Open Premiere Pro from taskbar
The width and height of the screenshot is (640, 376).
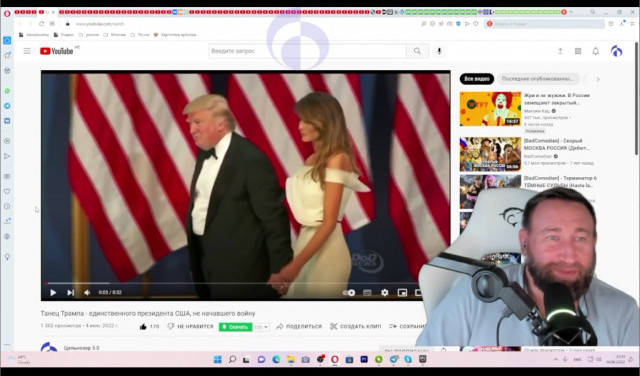[x=364, y=359]
